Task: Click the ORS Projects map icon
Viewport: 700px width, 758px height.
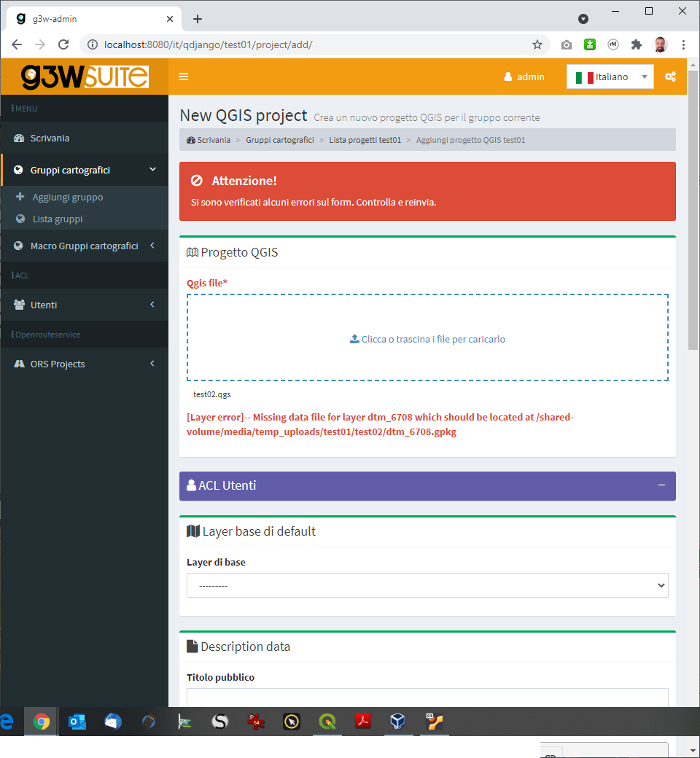Action: click(x=20, y=363)
